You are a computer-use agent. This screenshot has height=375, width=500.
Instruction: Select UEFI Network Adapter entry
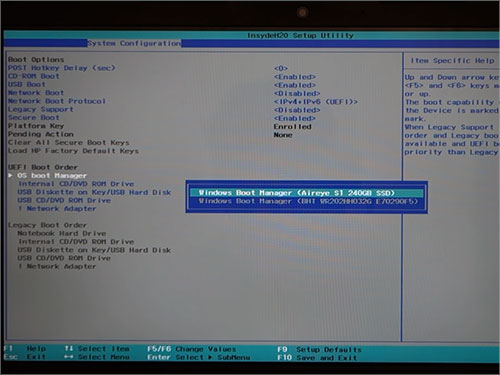tap(57, 209)
